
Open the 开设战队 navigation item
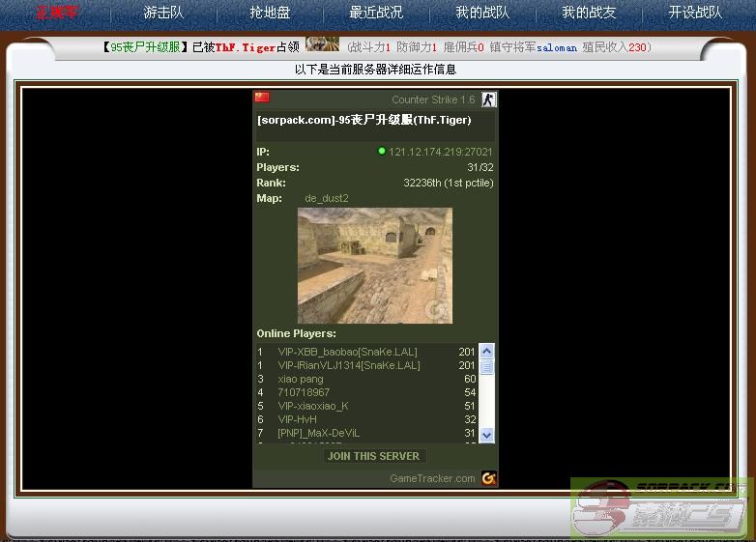tap(695, 13)
